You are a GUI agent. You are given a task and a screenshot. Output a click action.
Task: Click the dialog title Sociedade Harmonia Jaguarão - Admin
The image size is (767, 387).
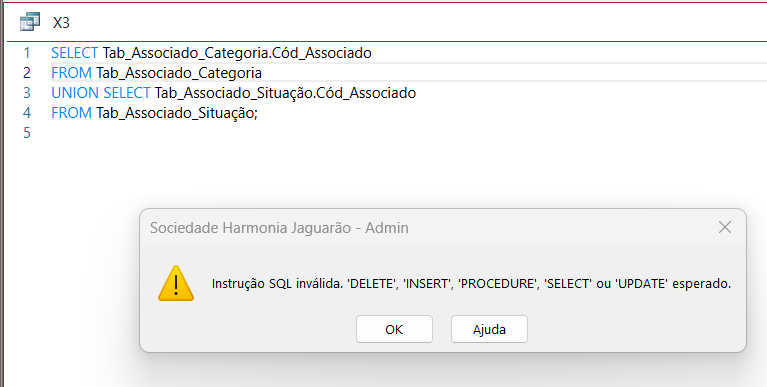(279, 228)
